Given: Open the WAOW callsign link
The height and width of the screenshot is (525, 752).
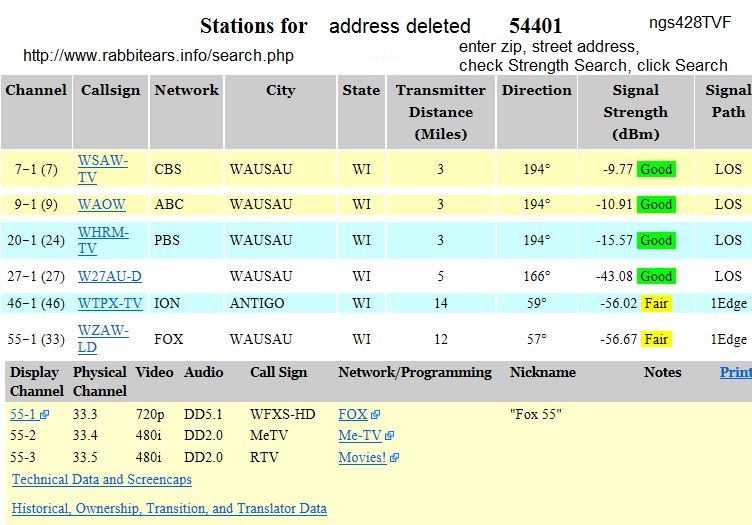Looking at the screenshot, I should click(101, 204).
